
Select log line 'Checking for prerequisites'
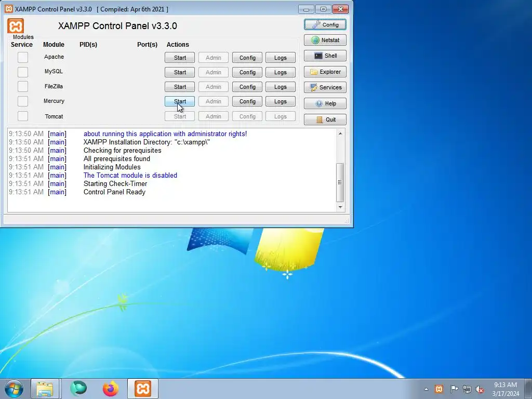(x=123, y=150)
